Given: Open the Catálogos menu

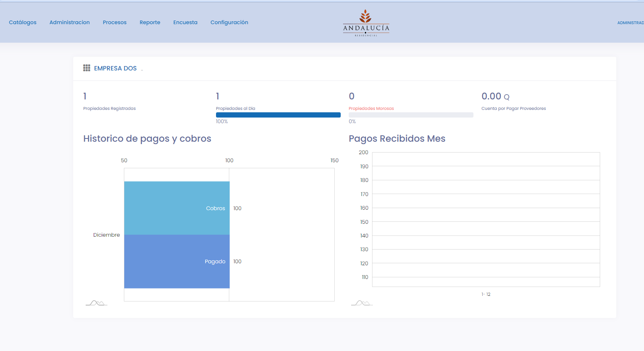Looking at the screenshot, I should coord(23,22).
